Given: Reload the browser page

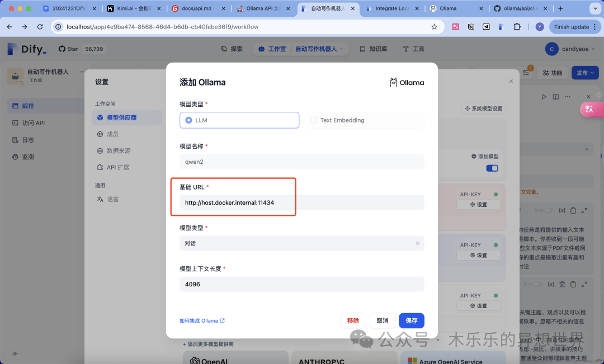Looking at the screenshot, I should tap(40, 27).
